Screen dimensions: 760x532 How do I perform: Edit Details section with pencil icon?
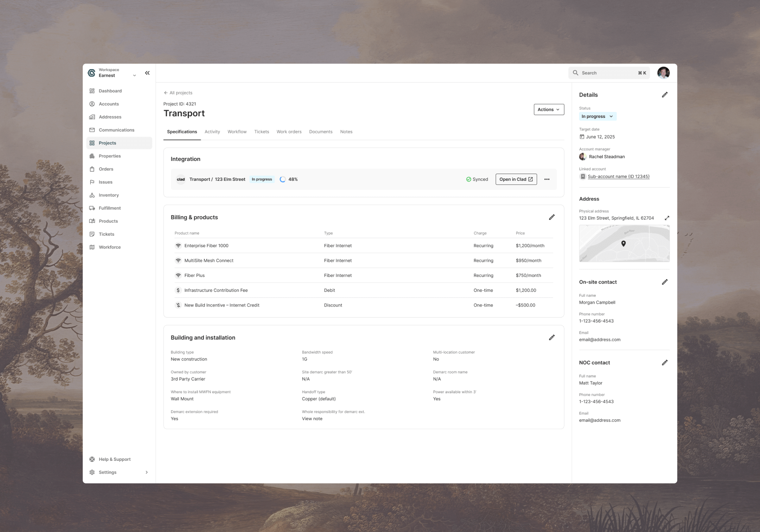(665, 95)
